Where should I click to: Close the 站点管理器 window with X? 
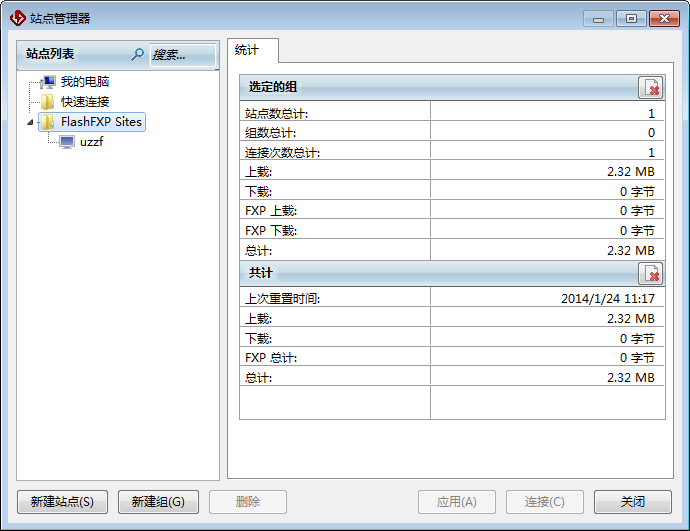[664, 19]
